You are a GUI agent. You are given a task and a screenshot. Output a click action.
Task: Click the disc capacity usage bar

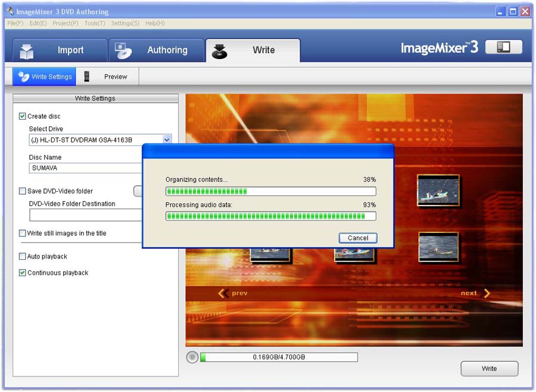[x=279, y=357]
